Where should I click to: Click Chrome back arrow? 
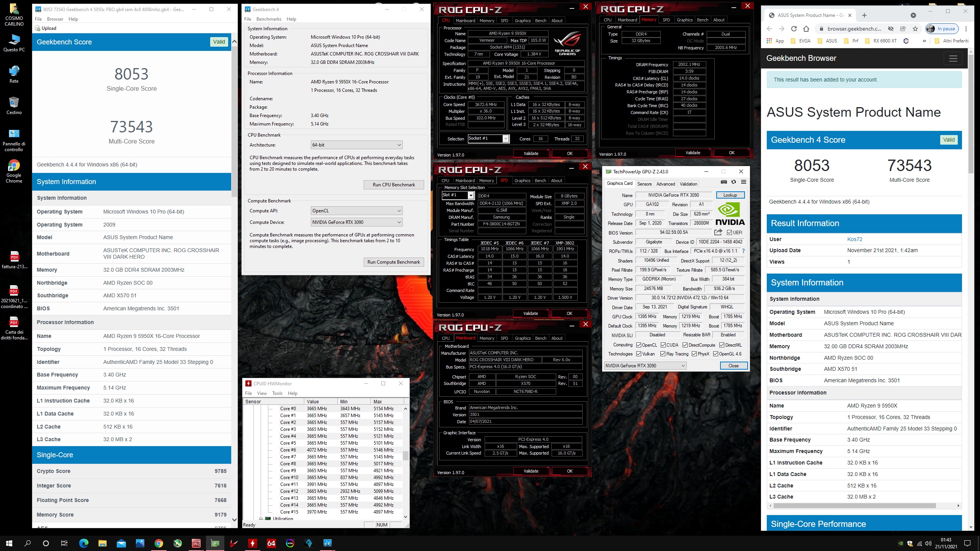click(x=769, y=29)
